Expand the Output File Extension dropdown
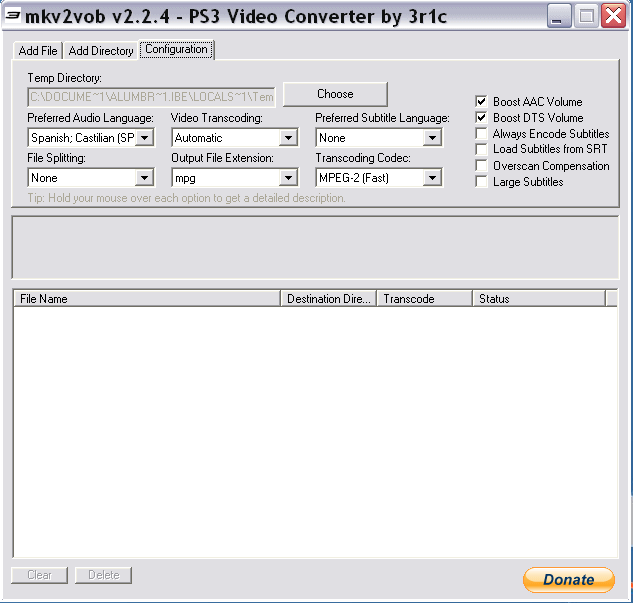 235,178
